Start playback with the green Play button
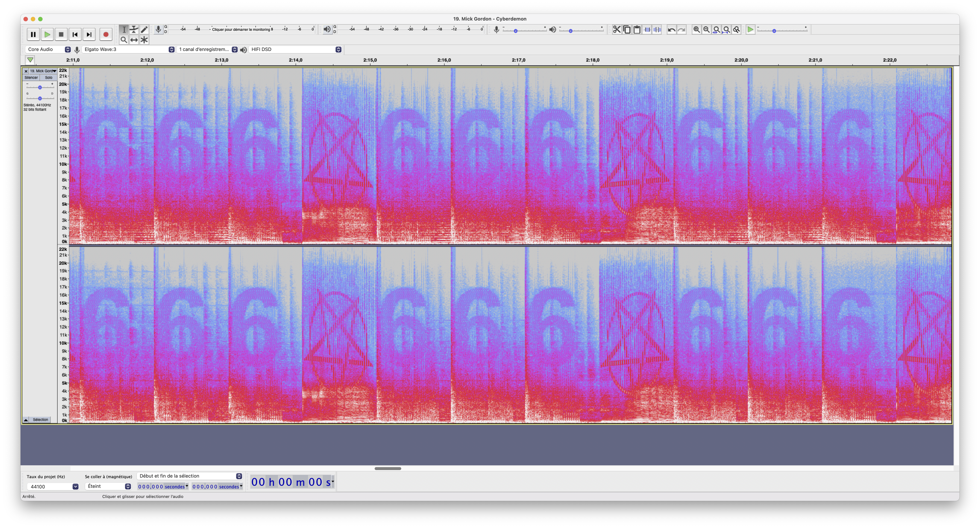The height and width of the screenshot is (528, 980). pos(47,34)
